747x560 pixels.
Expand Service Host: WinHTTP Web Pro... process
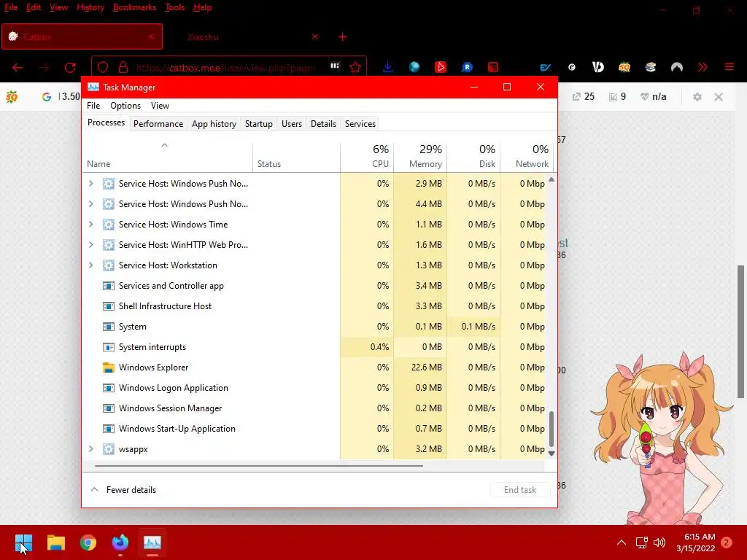pyautogui.click(x=91, y=245)
